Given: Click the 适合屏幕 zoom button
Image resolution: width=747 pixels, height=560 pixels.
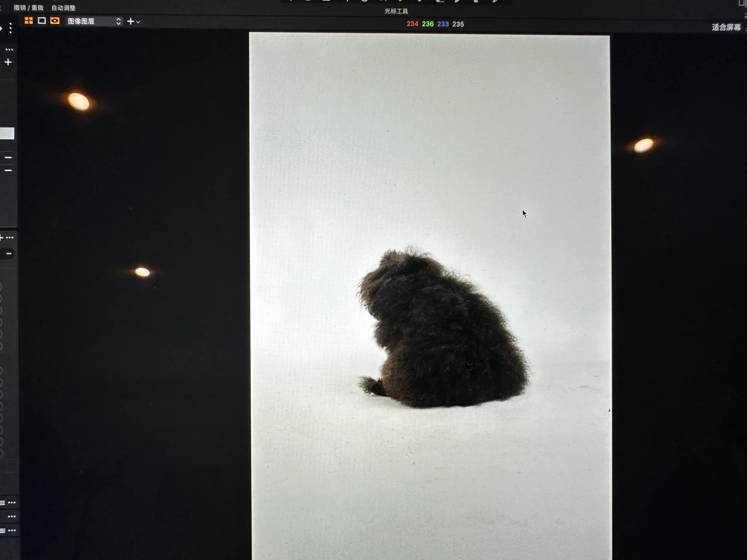Looking at the screenshot, I should click(x=726, y=27).
